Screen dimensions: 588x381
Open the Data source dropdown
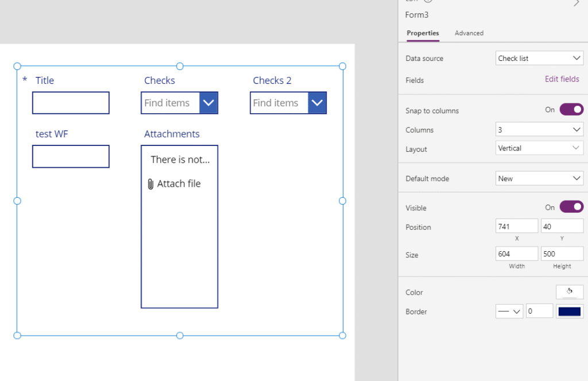(539, 58)
